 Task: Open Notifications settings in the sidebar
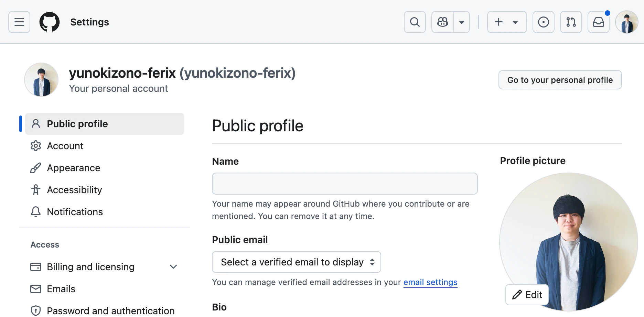point(105,212)
